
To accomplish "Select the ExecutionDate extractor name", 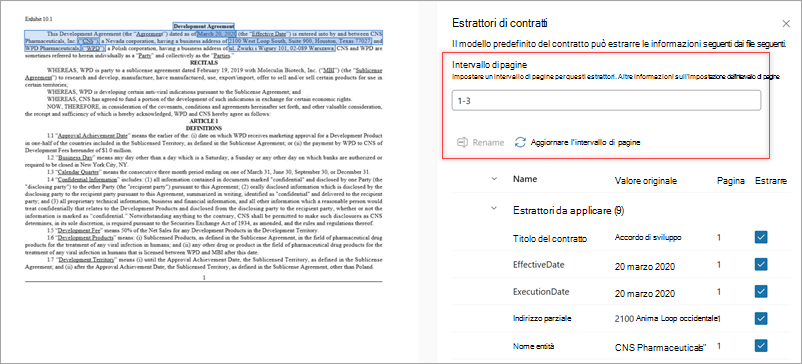I will coord(541,292).
